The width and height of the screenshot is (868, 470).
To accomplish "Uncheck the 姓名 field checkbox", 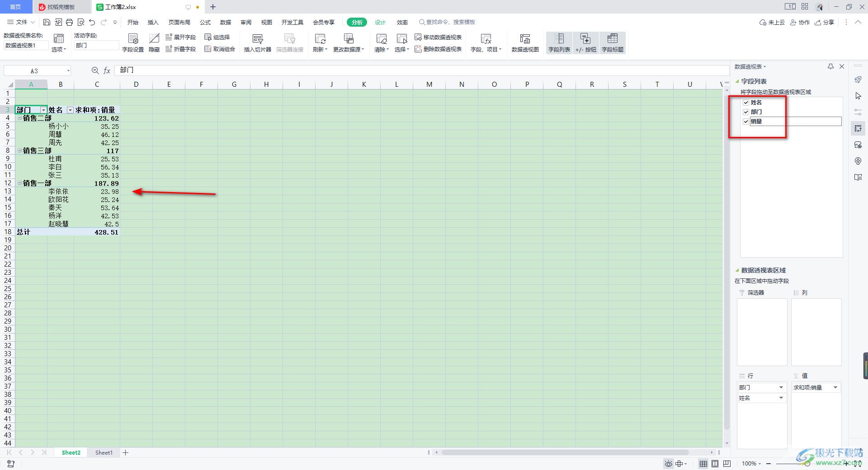I will 746,103.
